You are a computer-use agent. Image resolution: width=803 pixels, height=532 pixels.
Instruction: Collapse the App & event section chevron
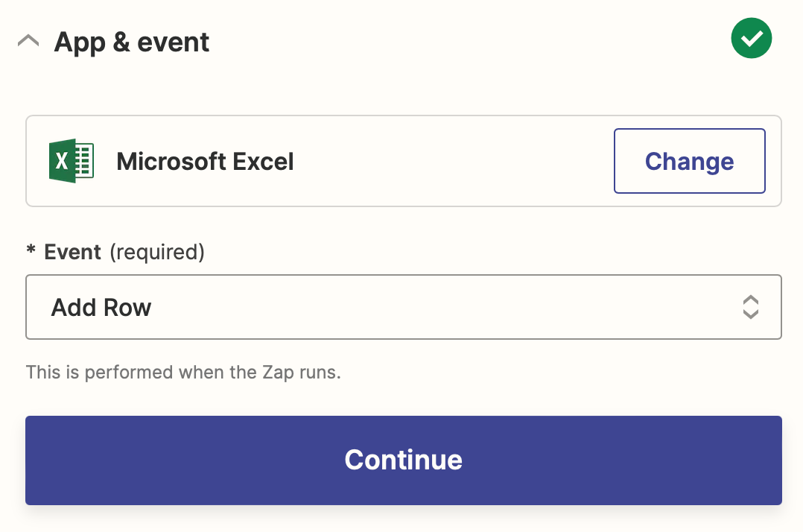click(x=28, y=42)
